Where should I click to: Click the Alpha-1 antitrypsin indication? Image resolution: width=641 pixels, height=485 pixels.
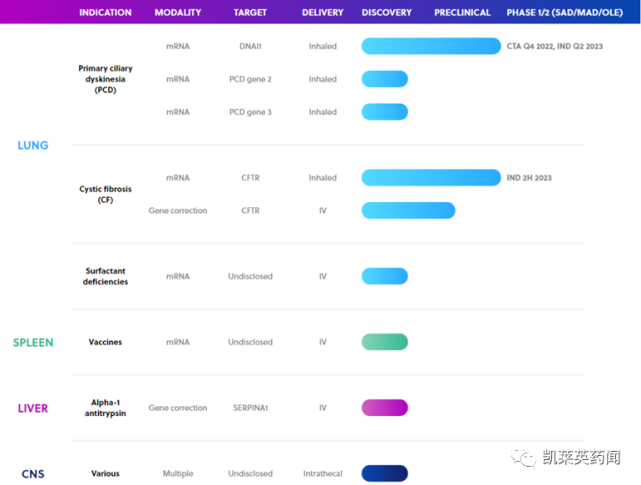105,408
